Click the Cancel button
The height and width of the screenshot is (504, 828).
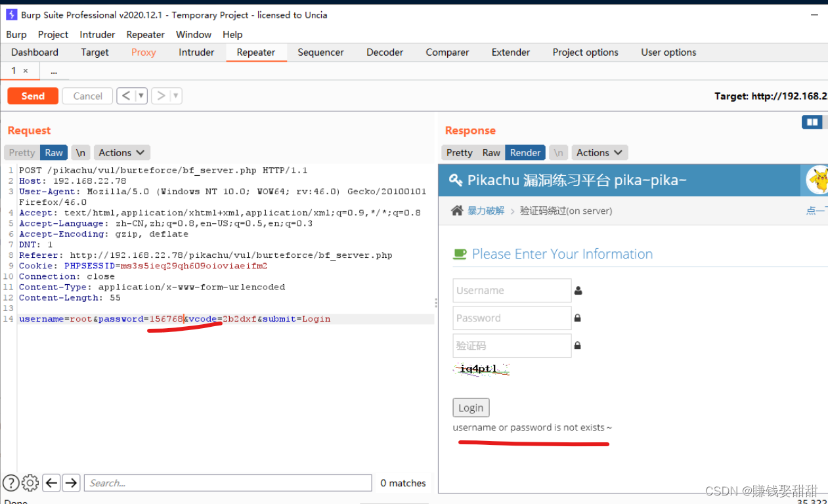(x=87, y=96)
